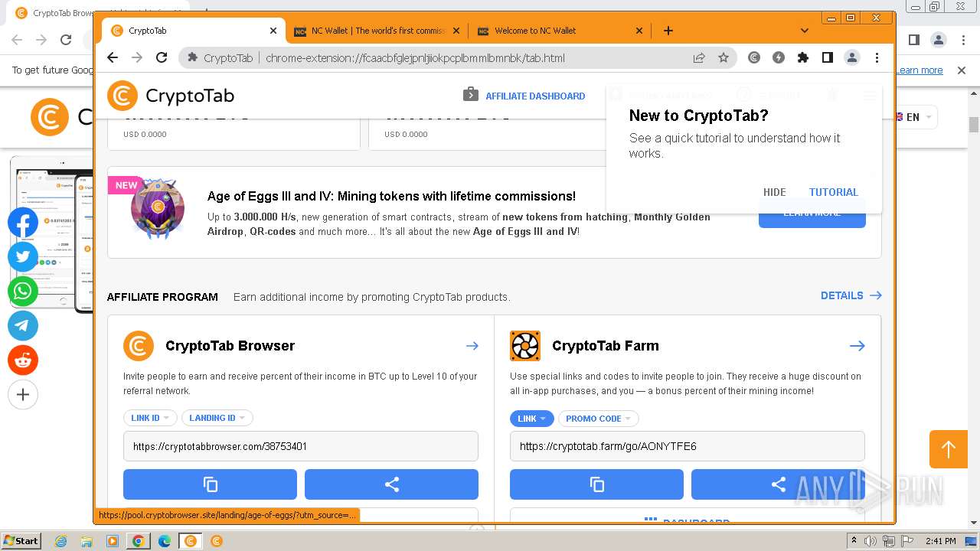Bookmark this page with the star icon
The image size is (980, 551).
coord(724,57)
